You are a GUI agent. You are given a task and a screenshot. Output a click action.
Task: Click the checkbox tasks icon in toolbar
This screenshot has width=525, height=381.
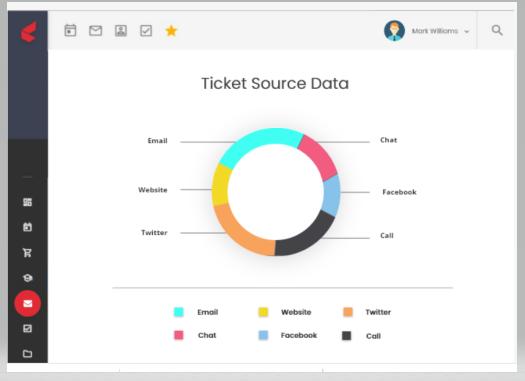coord(146,31)
